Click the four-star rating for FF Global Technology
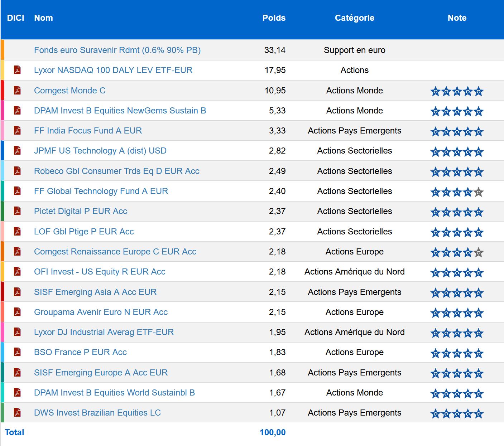This screenshot has width=504, height=446. (x=457, y=192)
